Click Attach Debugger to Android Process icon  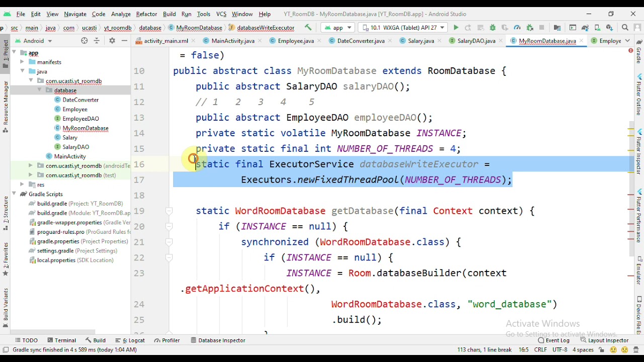pos(529,28)
